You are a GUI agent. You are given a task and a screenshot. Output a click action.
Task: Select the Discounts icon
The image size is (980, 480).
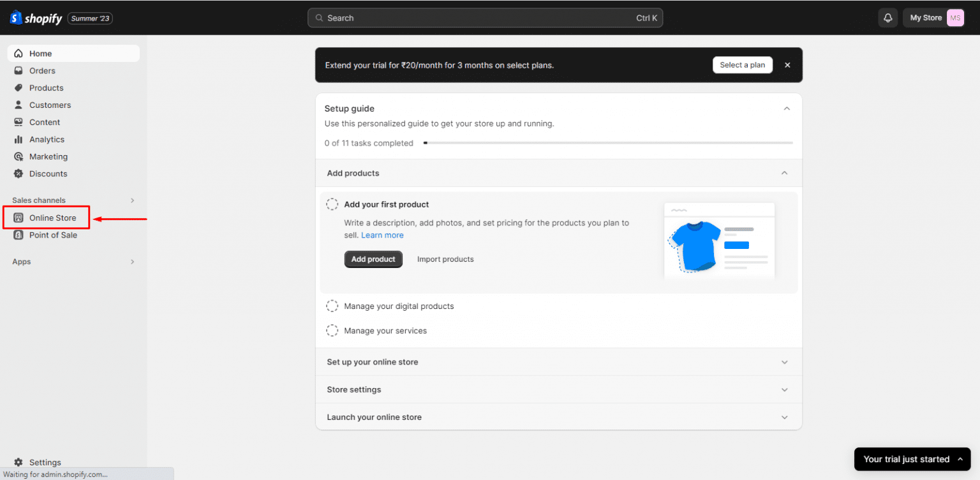[x=19, y=174]
